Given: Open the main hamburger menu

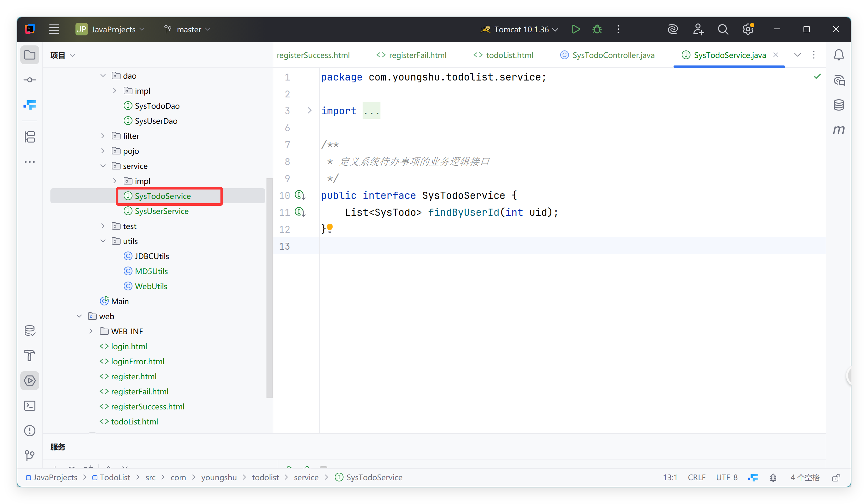Looking at the screenshot, I should pos(54,29).
